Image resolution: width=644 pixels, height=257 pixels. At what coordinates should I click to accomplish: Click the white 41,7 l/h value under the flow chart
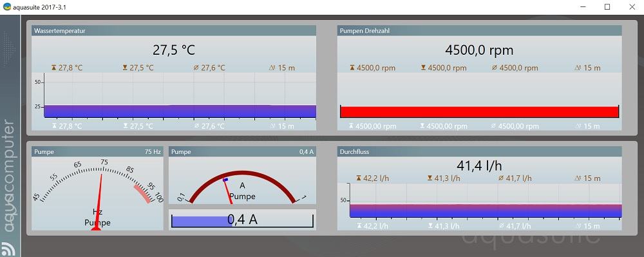518,226
